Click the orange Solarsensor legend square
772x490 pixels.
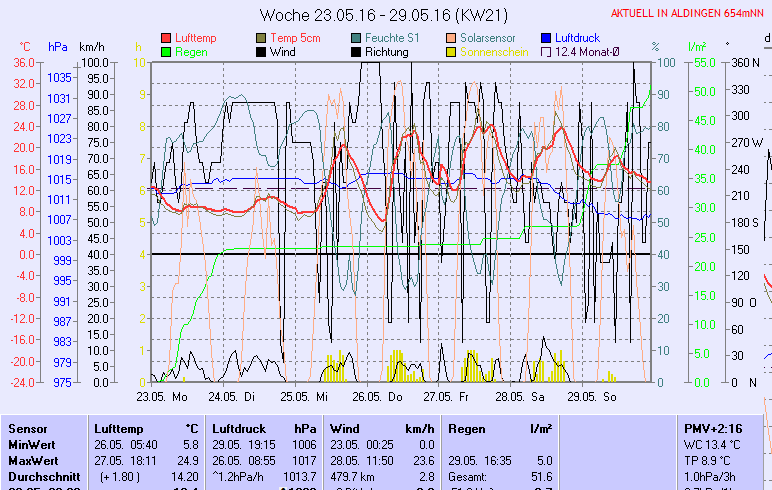[x=452, y=37]
